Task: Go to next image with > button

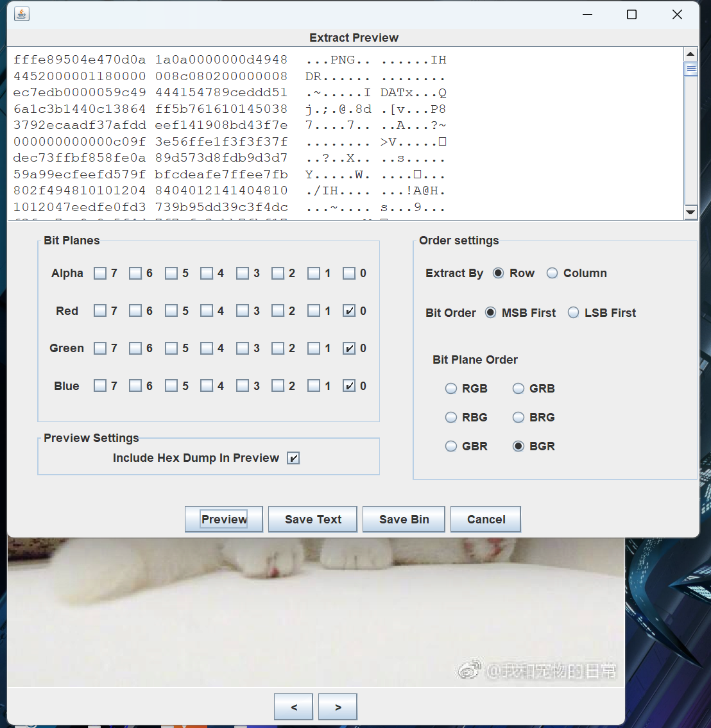Action: pyautogui.click(x=338, y=707)
